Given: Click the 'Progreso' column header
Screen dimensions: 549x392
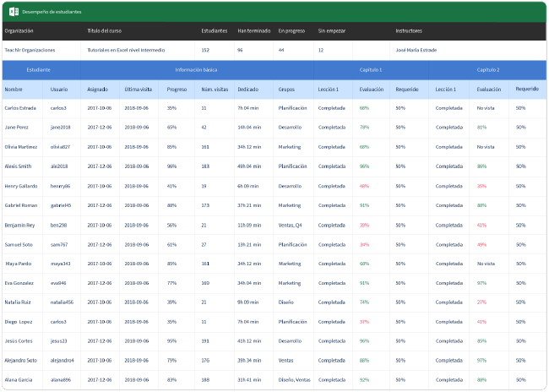Looking at the screenshot, I should 177,90.
